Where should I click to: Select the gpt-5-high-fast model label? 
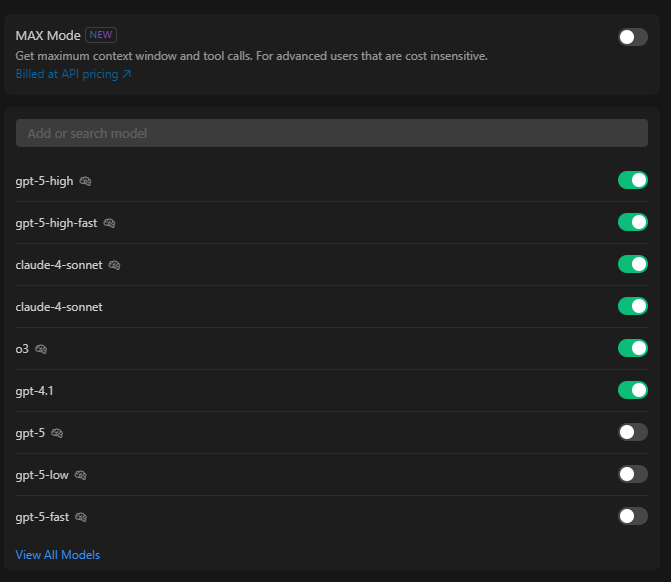pyautogui.click(x=56, y=223)
